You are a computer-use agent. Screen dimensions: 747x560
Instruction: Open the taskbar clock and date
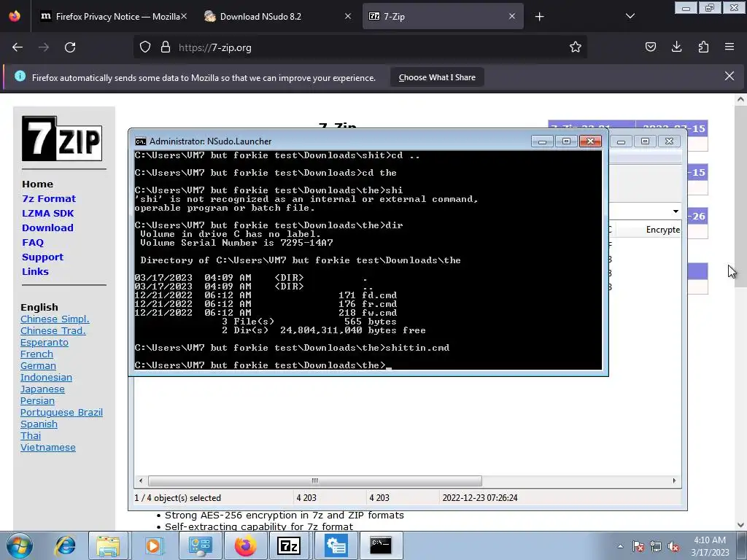click(710, 546)
